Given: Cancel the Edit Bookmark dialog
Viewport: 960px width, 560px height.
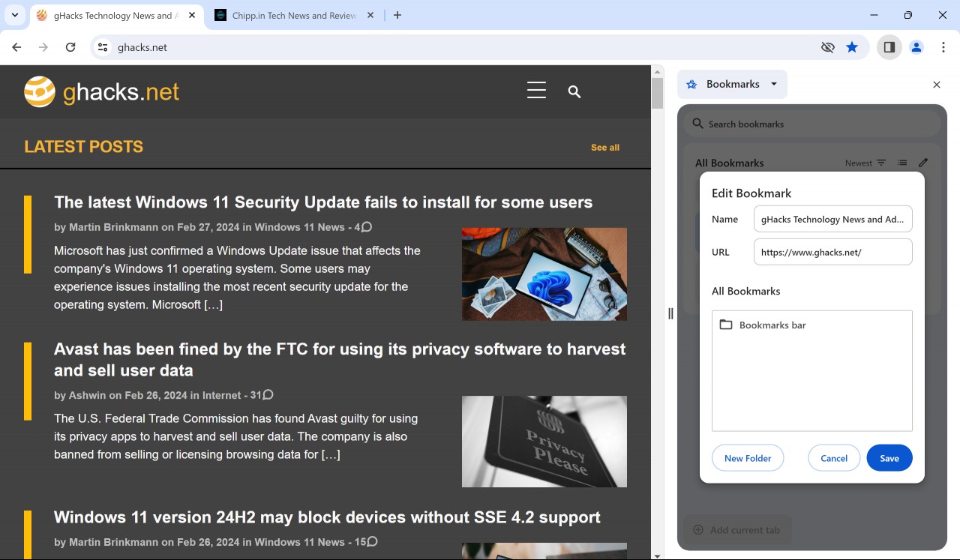Looking at the screenshot, I should 834,458.
